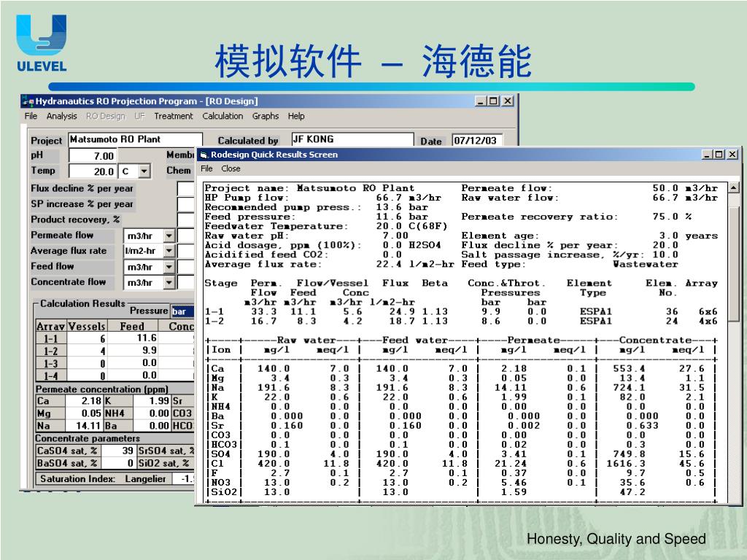
Task: Click the array 1-2 feed value 9.9
Action: (x=133, y=351)
